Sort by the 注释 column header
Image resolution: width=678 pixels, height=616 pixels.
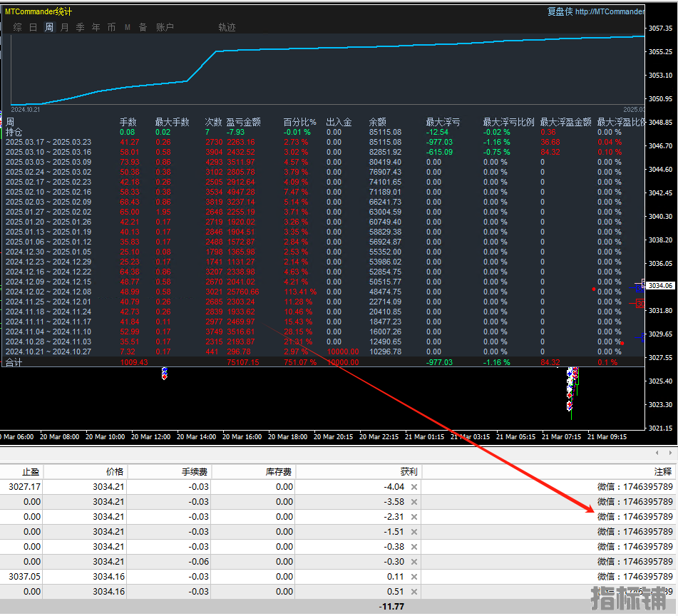tap(549, 471)
